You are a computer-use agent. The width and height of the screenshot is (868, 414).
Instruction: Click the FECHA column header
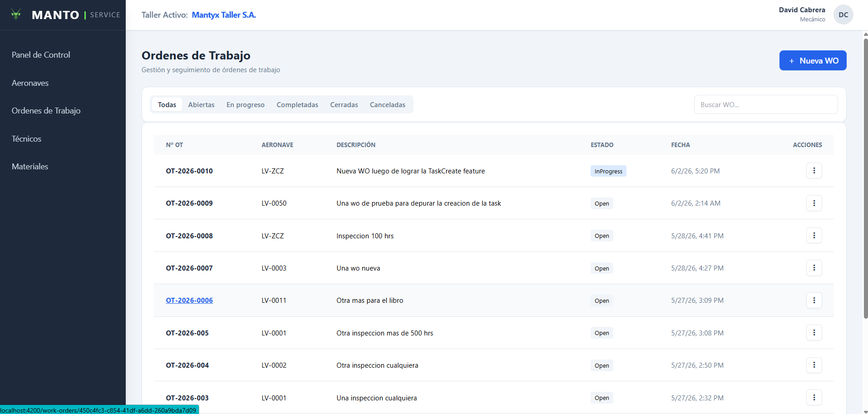(x=681, y=145)
